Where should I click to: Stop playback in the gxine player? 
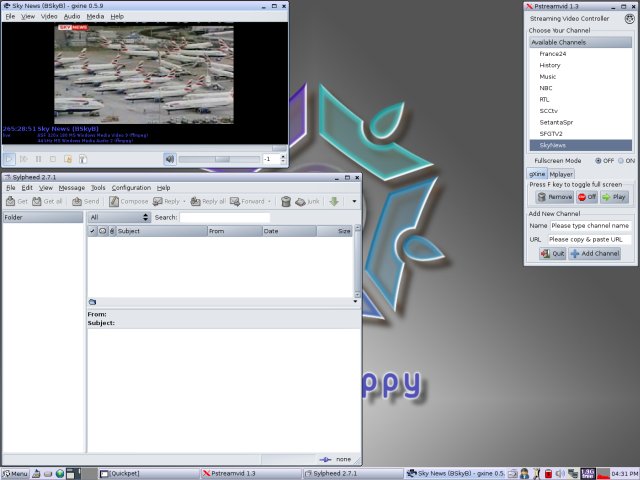click(53, 159)
